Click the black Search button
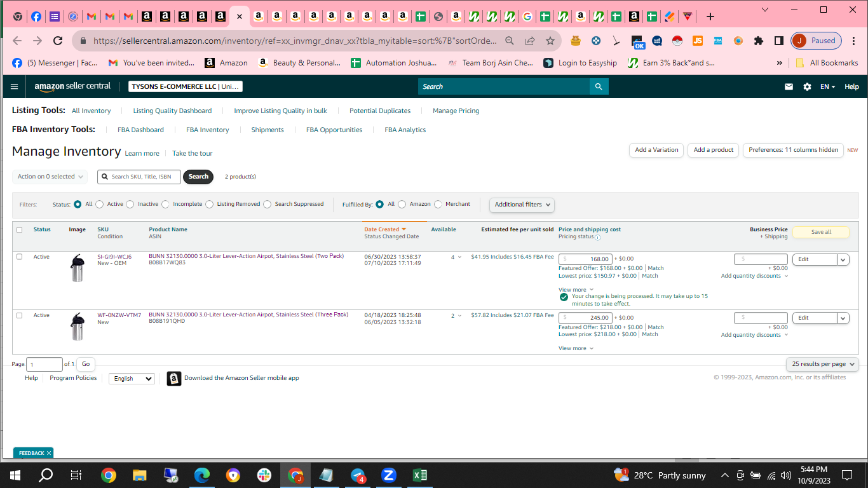 (x=198, y=177)
